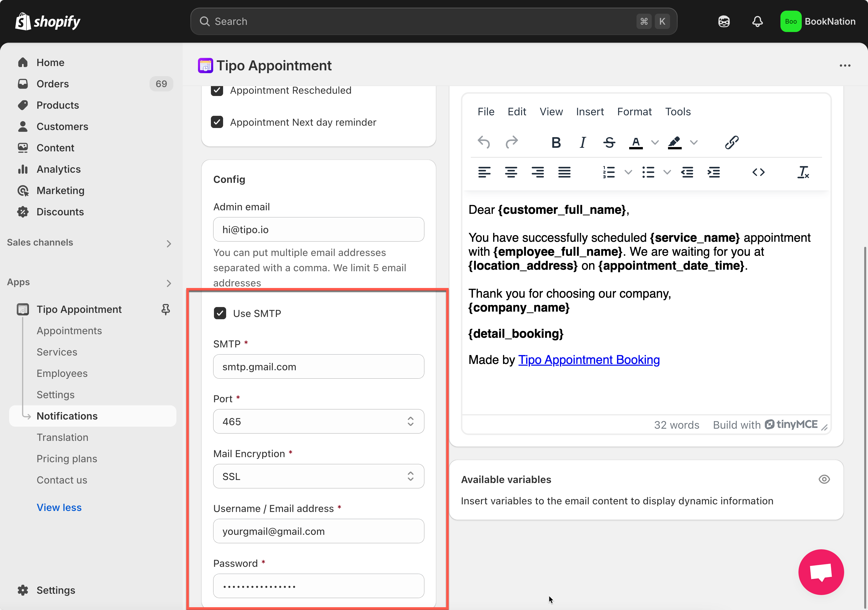Center align the email text
868x610 pixels.
(x=511, y=172)
